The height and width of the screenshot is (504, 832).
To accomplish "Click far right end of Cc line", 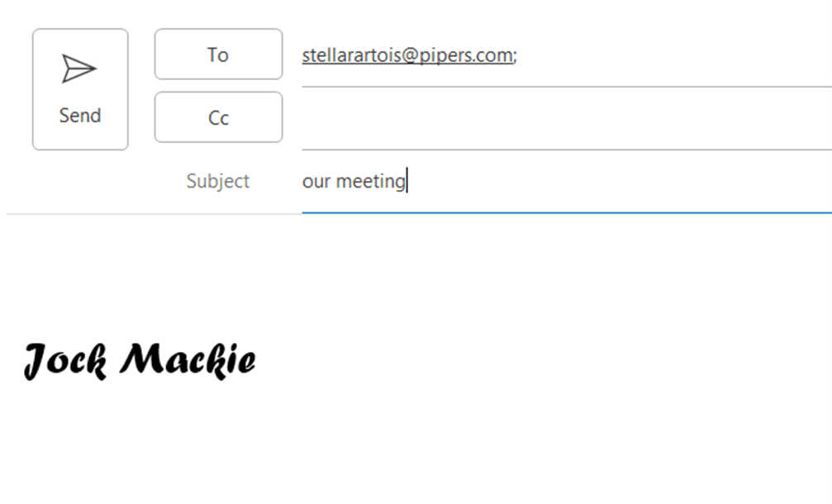I will click(817, 118).
